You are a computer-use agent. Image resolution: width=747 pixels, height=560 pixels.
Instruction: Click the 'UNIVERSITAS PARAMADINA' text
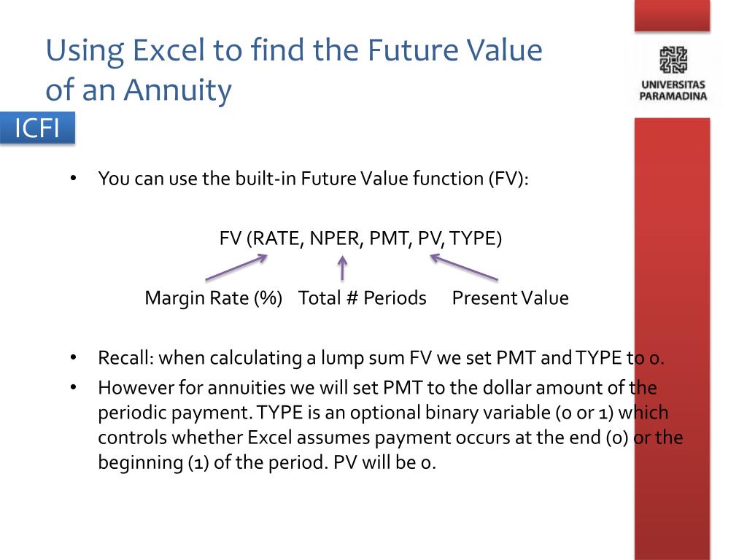pyautogui.click(x=673, y=90)
